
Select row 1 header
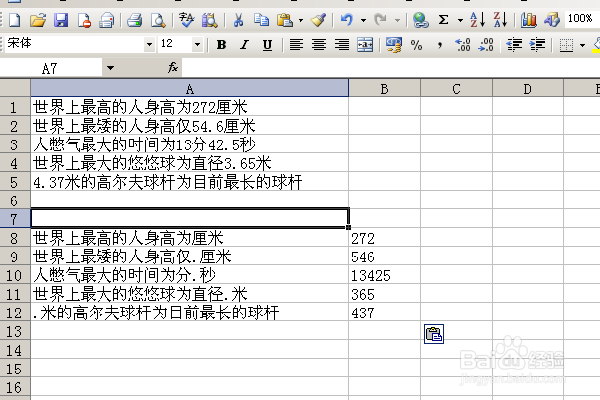click(15, 107)
